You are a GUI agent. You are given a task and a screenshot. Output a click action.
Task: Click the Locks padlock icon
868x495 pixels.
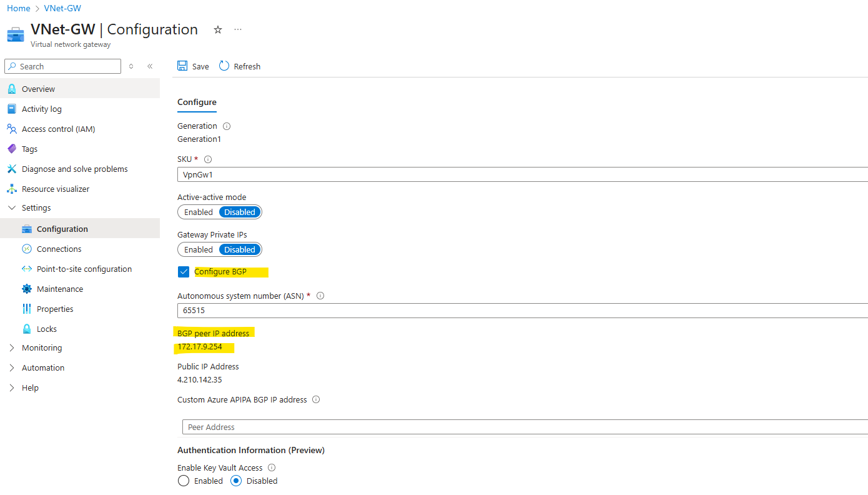[27, 329]
